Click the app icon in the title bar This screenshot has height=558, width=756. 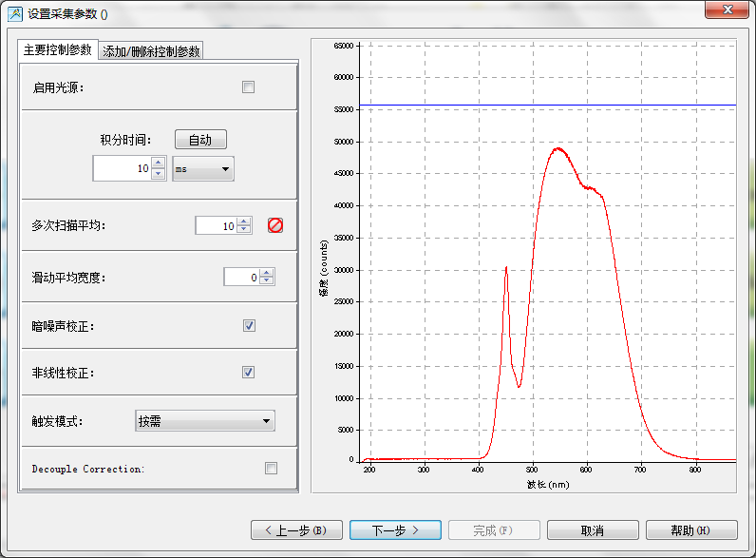point(14,13)
